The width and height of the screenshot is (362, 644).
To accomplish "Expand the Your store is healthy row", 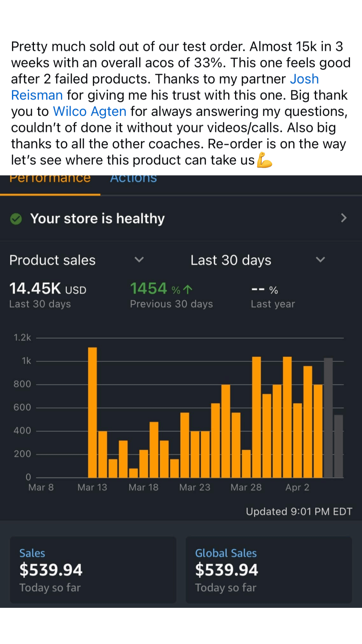I will [97, 219].
